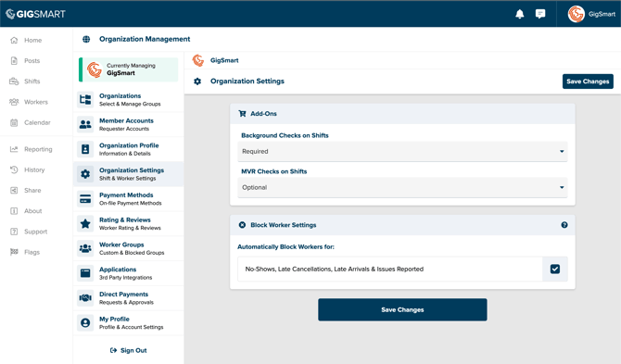Click the Posts document icon
The width and height of the screenshot is (621, 364).
(x=14, y=60)
